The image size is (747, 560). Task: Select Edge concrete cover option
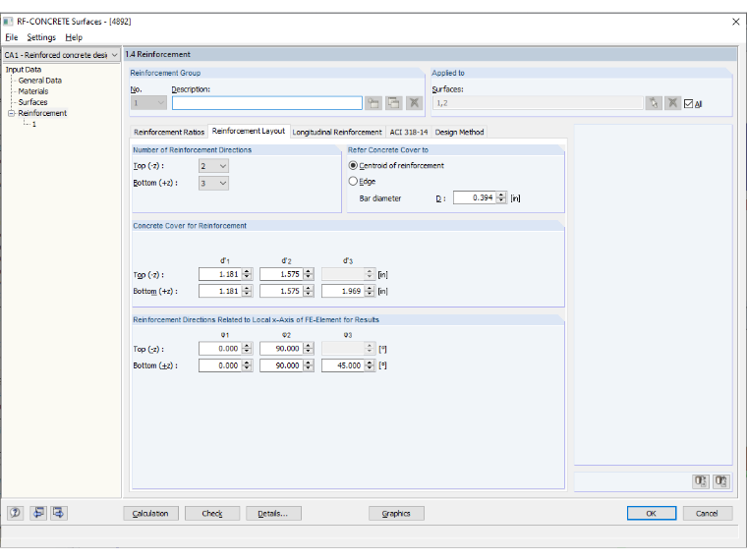click(x=353, y=181)
